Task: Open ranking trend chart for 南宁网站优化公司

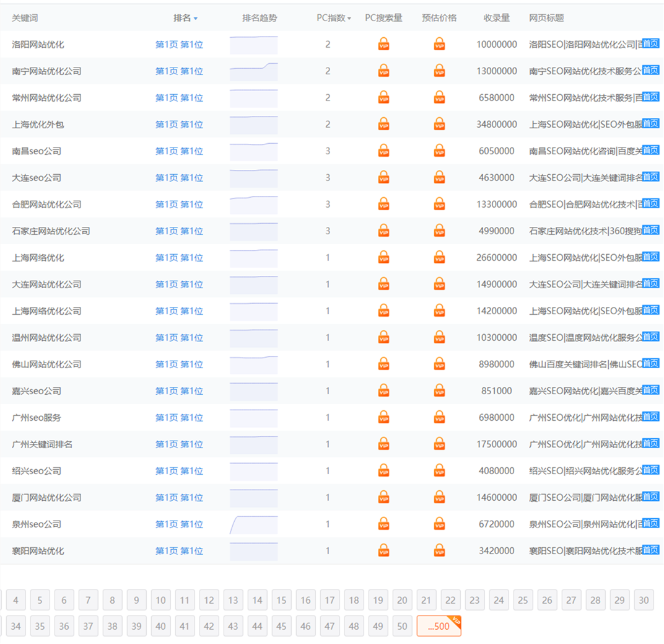Action: tap(253, 71)
